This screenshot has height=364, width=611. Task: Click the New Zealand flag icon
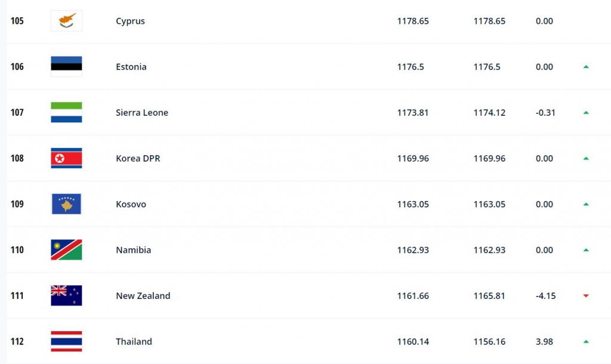tap(66, 295)
